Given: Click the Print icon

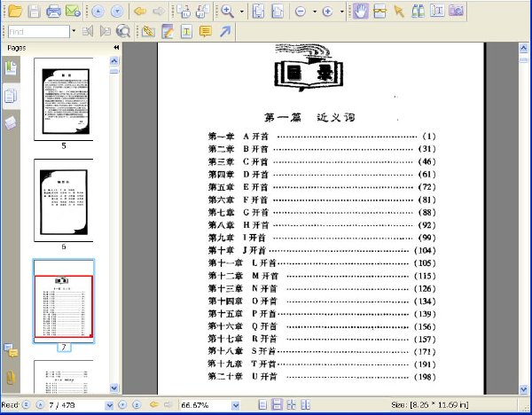Looking at the screenshot, I should [53, 12].
